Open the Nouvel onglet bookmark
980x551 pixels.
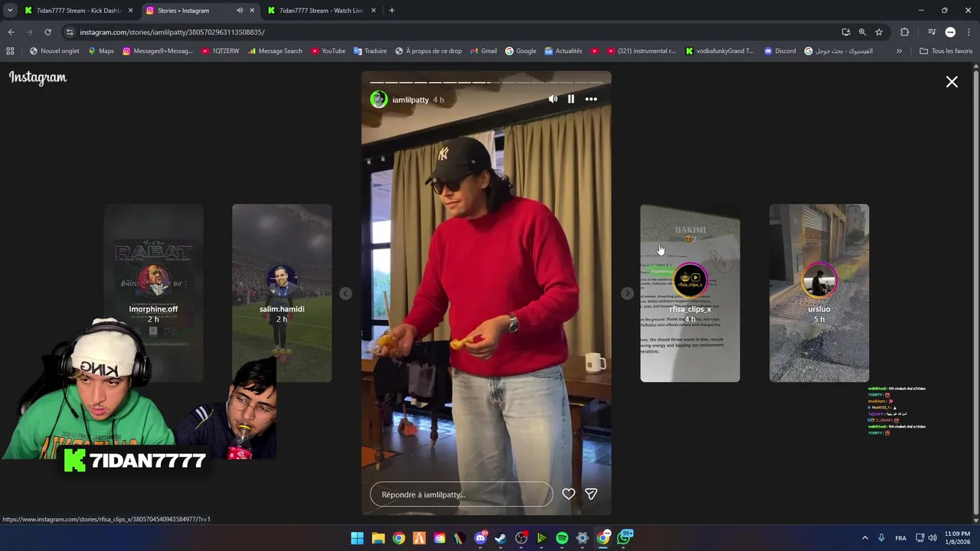coord(54,51)
